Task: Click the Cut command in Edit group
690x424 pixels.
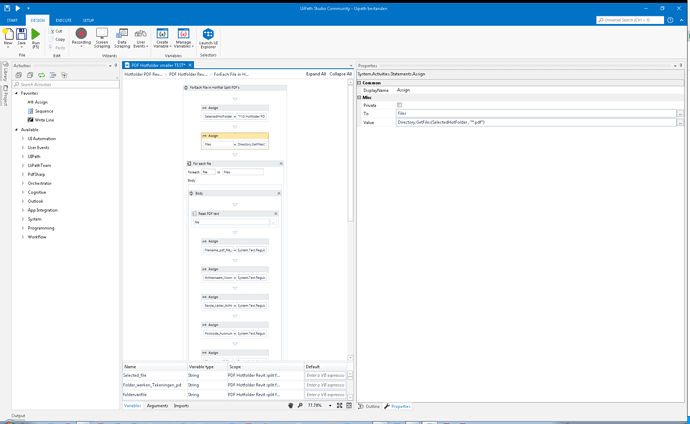Action: pos(56,31)
